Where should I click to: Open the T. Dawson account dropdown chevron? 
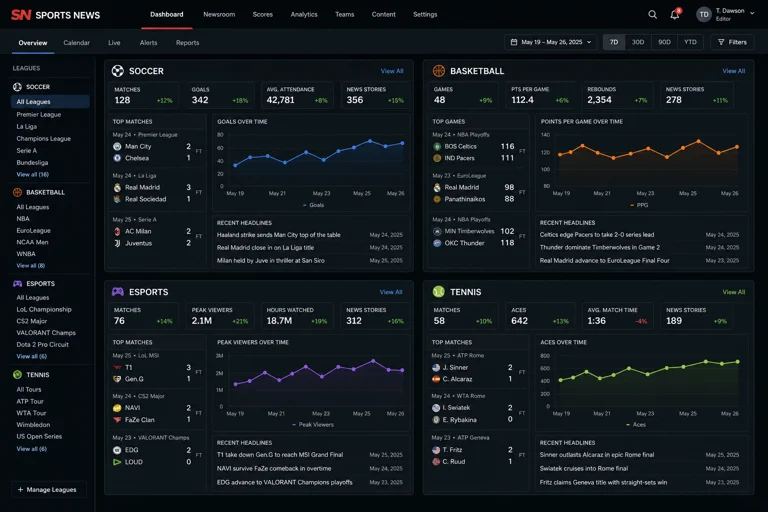[x=752, y=13]
